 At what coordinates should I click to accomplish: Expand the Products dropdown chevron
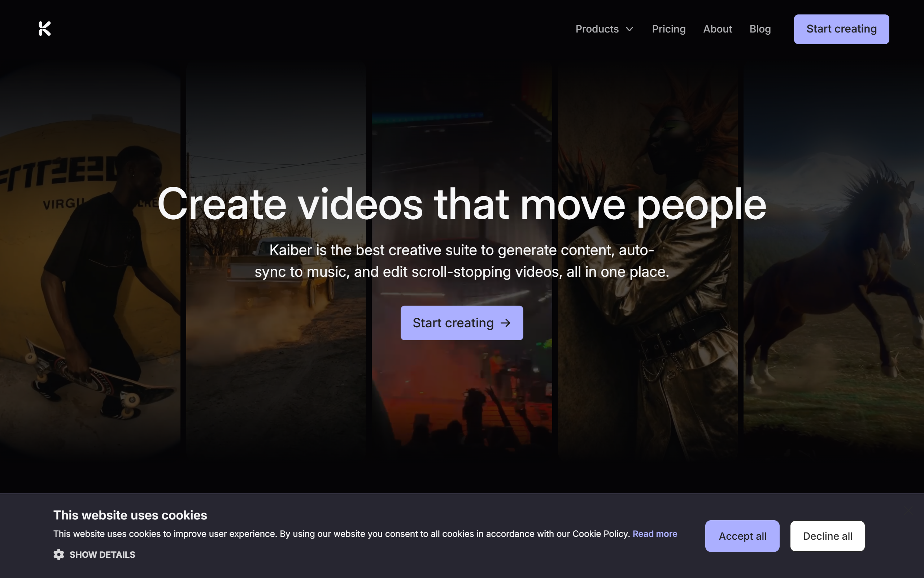[x=629, y=29]
